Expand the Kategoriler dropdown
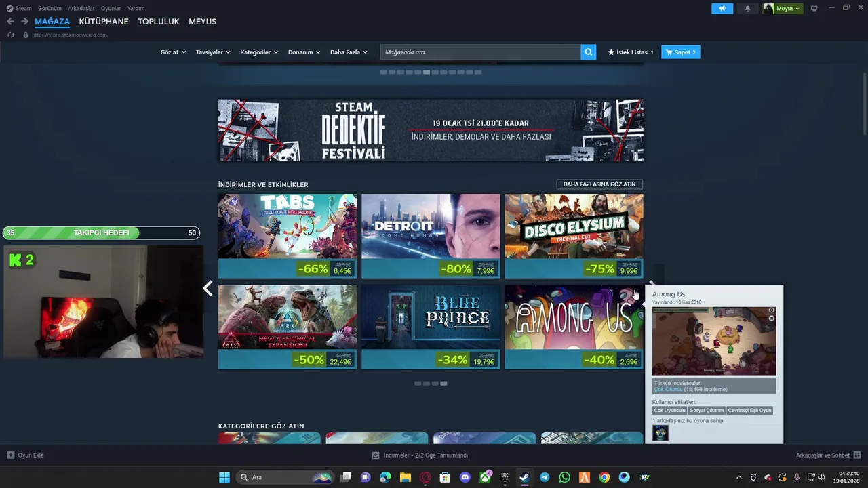The image size is (868, 488). (259, 52)
